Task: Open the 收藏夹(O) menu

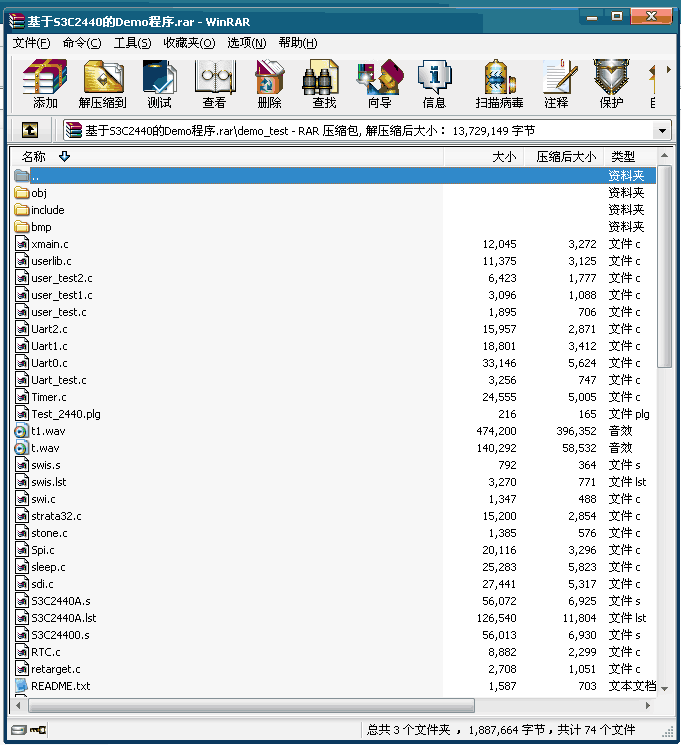Action: 189,43
